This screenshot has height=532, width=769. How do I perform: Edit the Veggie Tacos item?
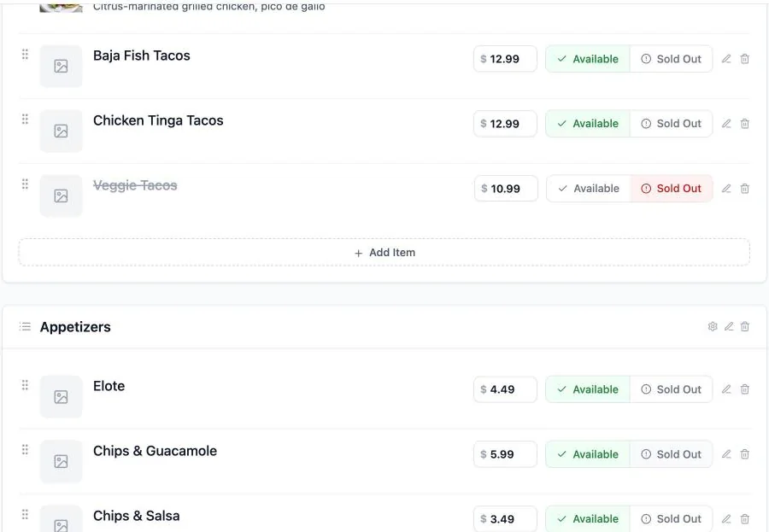point(726,188)
